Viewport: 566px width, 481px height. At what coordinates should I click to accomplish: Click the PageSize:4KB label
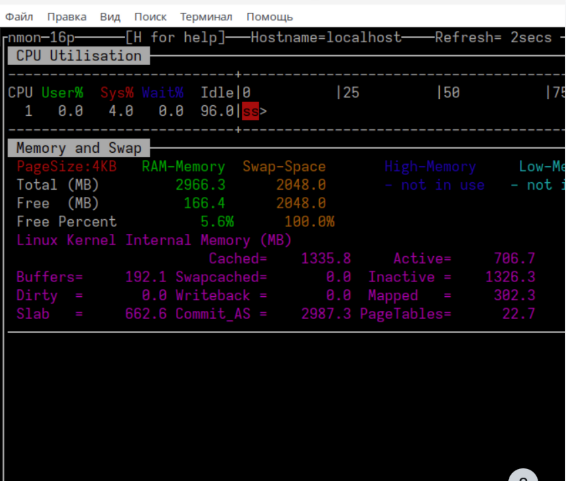[67, 166]
